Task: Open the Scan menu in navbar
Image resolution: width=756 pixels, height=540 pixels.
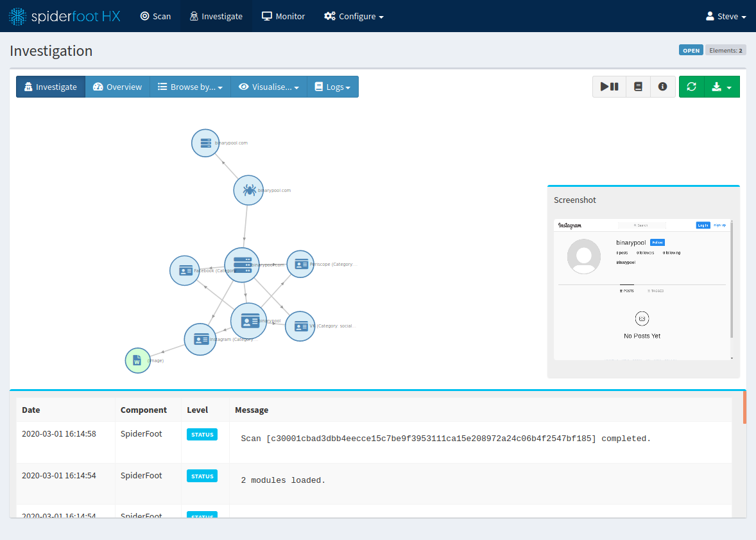Action: tap(155, 16)
